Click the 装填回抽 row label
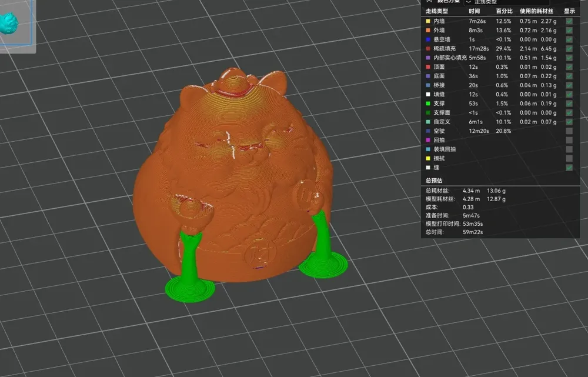 click(x=445, y=149)
